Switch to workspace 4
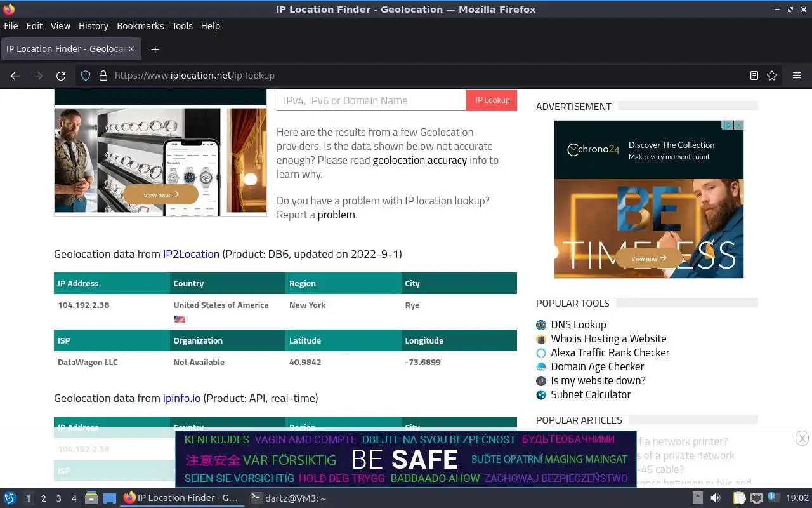 click(74, 498)
